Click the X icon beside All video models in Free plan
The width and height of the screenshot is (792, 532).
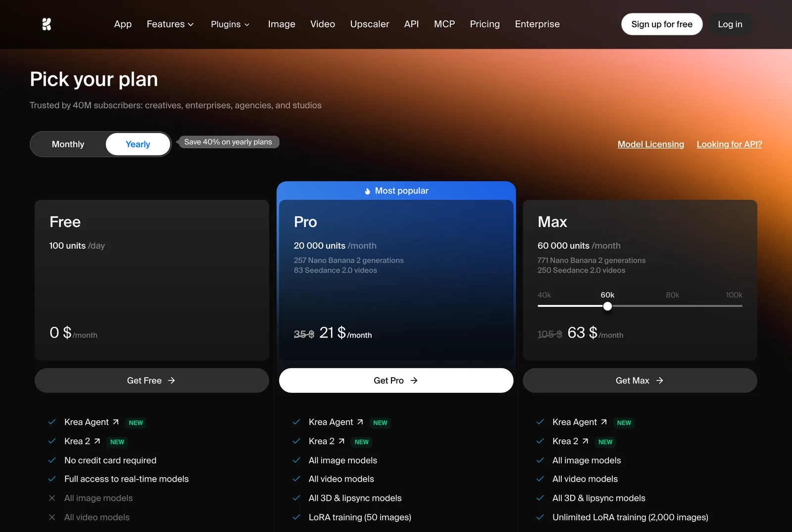coord(52,517)
